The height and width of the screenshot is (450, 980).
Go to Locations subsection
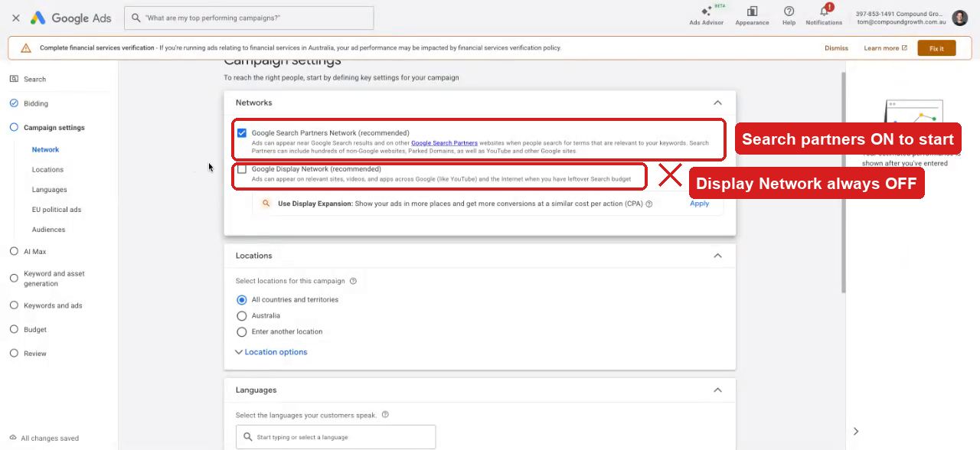coord(47,170)
